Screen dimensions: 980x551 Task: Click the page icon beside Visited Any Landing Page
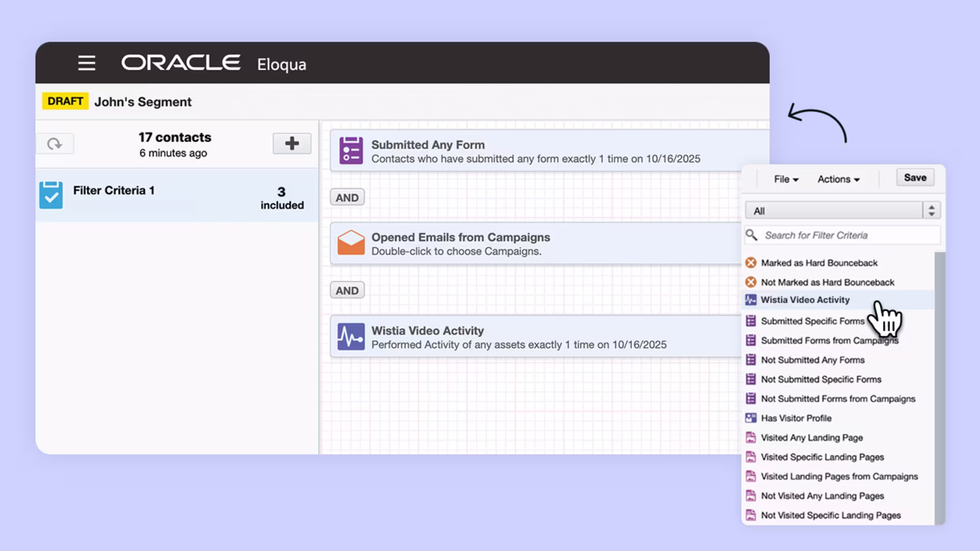pyautogui.click(x=750, y=437)
